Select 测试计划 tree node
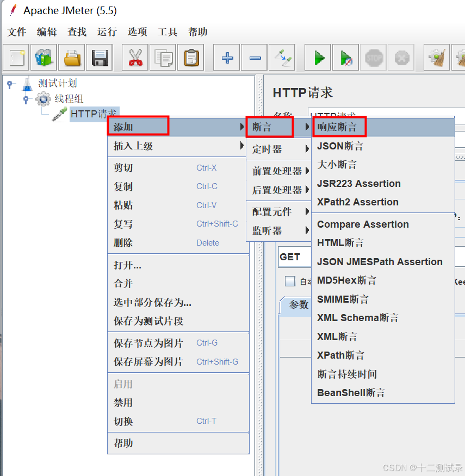This screenshot has height=476, width=465. (x=58, y=83)
